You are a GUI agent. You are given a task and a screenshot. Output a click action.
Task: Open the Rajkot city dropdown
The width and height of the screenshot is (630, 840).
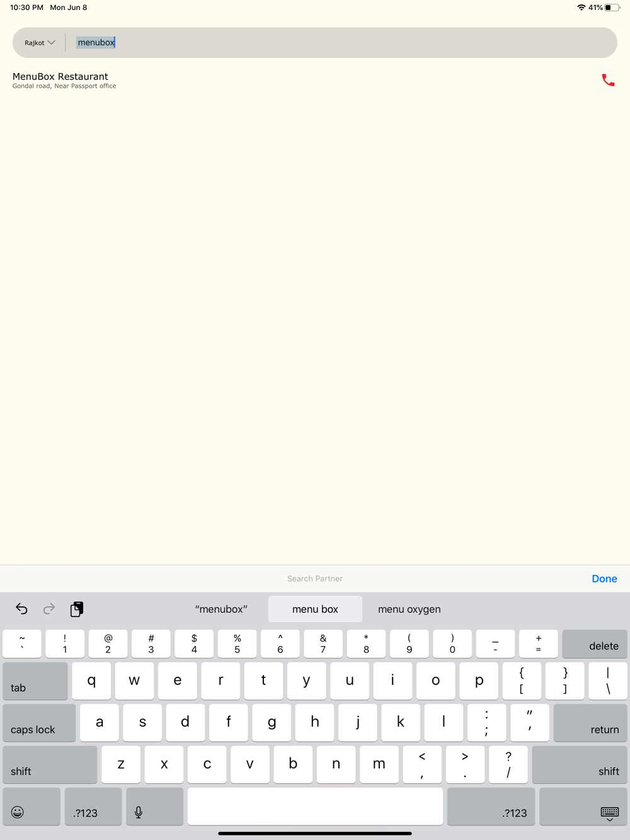(x=40, y=43)
